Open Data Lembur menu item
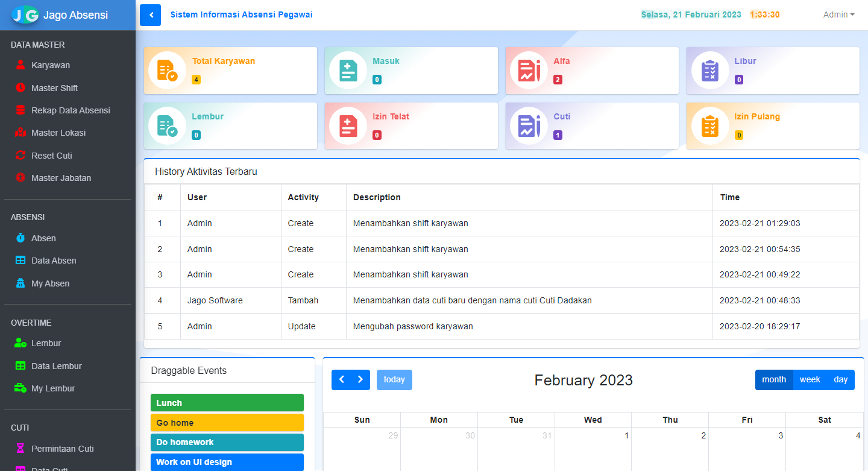 click(x=56, y=366)
